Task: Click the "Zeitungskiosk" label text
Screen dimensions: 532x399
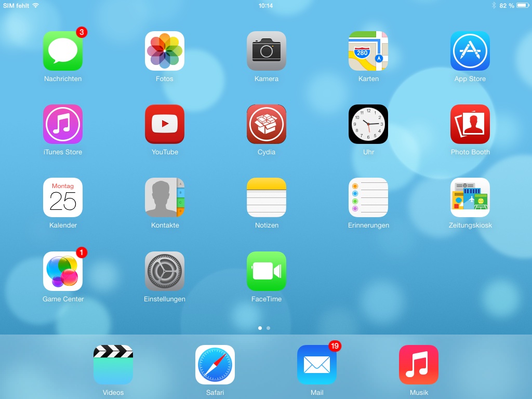Action: [470, 225]
